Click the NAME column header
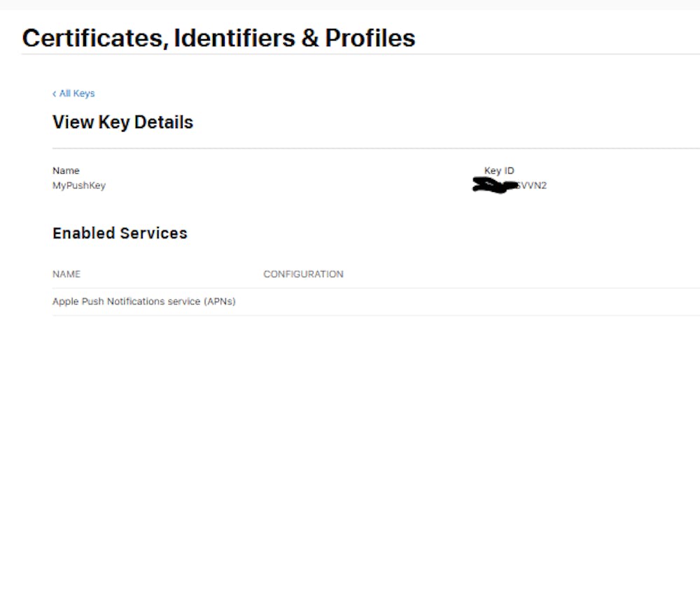This screenshot has height=589, width=700. pyautogui.click(x=66, y=275)
